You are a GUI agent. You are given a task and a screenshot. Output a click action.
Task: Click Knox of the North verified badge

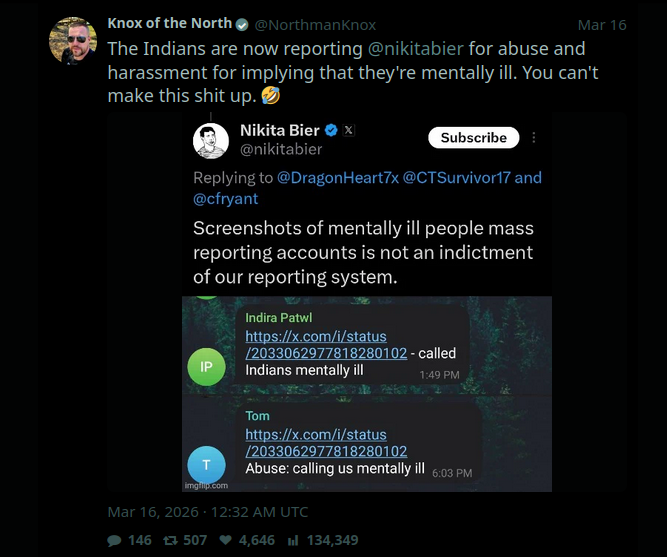click(x=241, y=24)
